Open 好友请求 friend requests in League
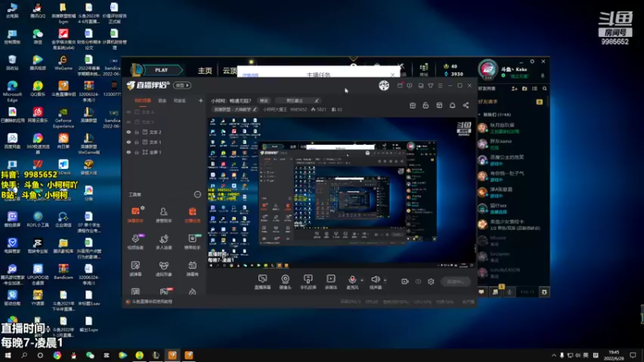 pyautogui.click(x=488, y=102)
